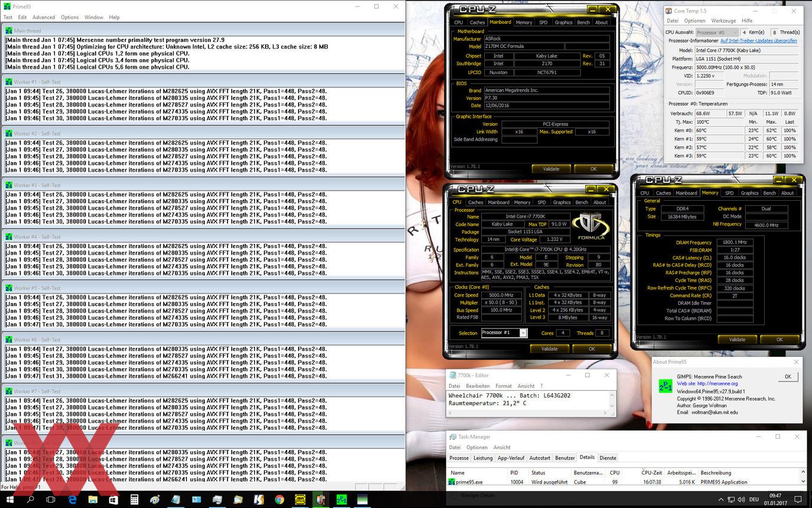
Task: Open the Window menu in Prime95
Action: 94,17
